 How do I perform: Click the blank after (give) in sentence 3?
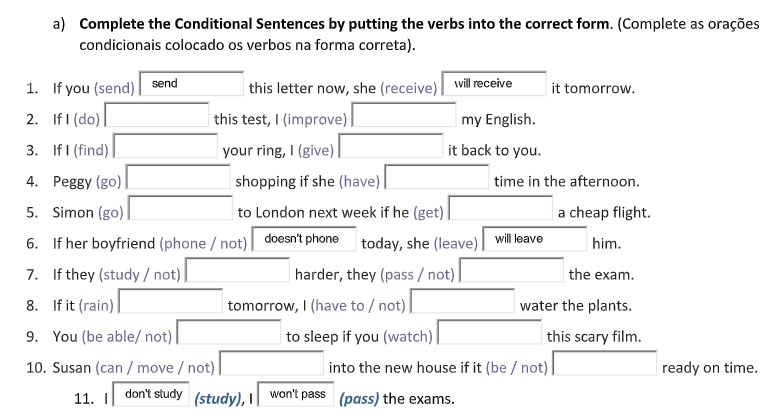391,146
